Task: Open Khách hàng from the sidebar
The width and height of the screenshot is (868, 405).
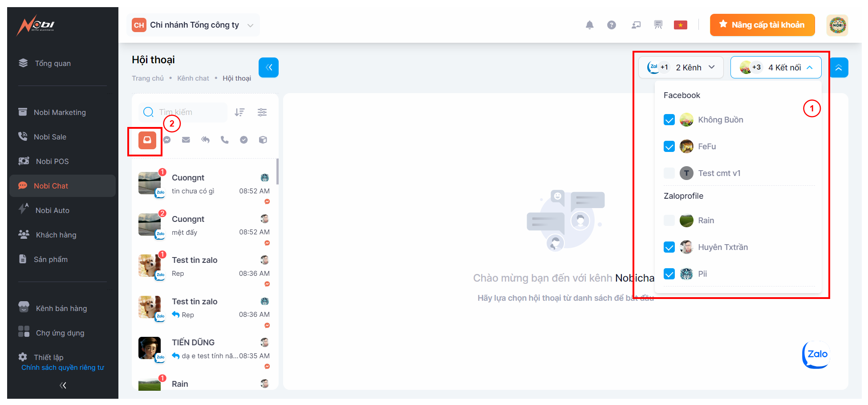Action: 56,235
